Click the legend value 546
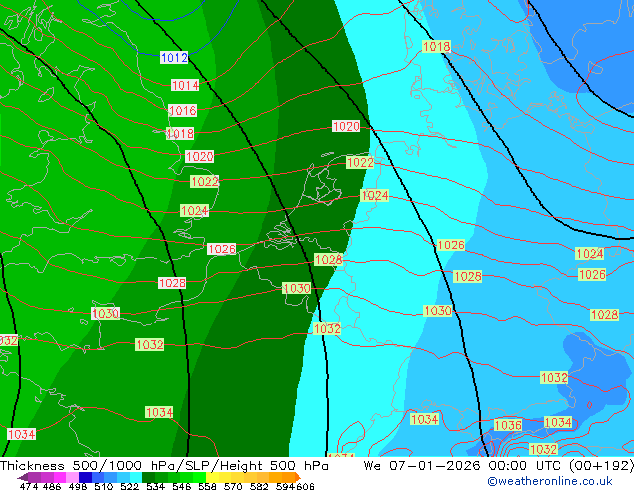The image size is (634, 490). (x=182, y=486)
